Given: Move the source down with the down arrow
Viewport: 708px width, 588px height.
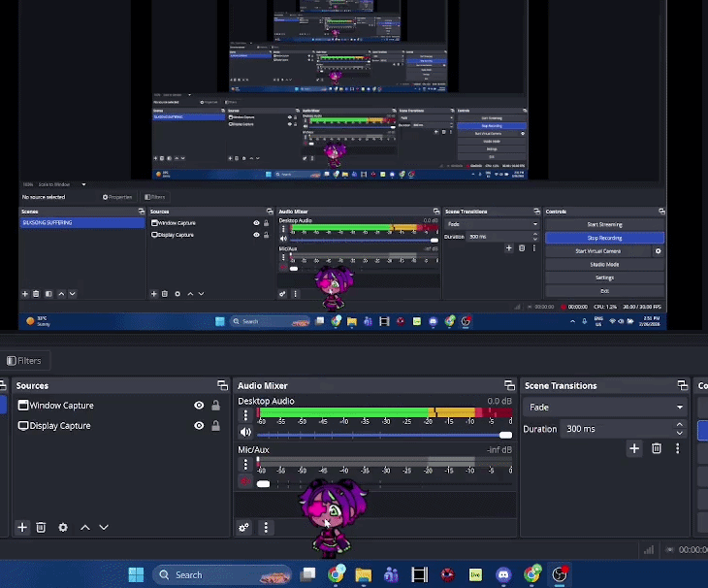Looking at the screenshot, I should click(104, 528).
